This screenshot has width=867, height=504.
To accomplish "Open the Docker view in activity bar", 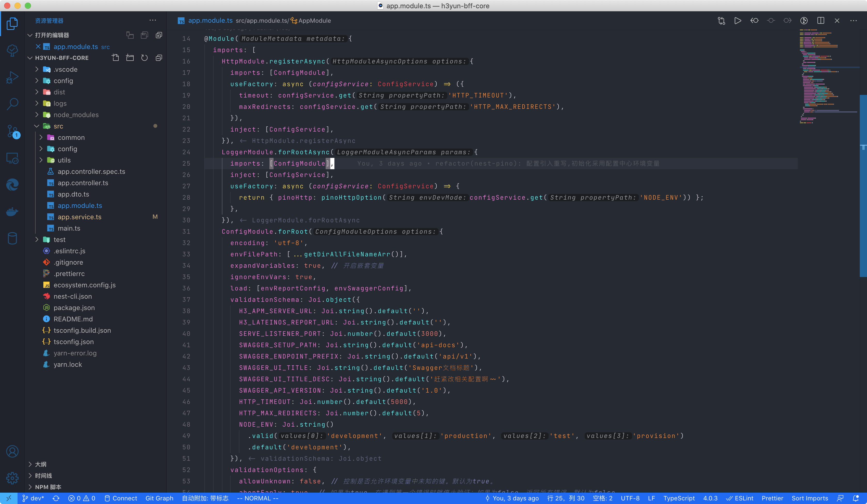I will pyautogui.click(x=12, y=212).
